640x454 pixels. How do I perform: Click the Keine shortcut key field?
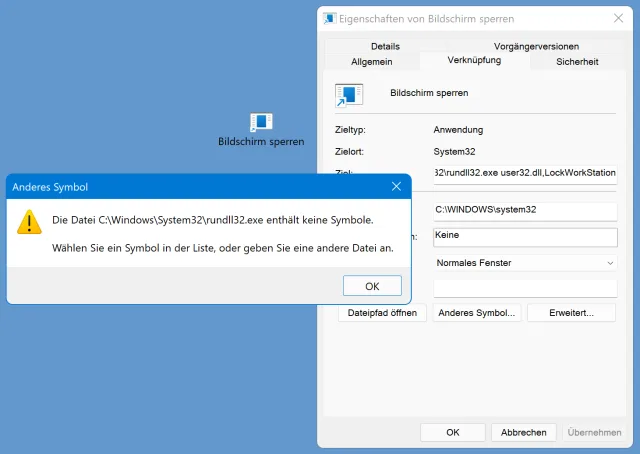[525, 237]
